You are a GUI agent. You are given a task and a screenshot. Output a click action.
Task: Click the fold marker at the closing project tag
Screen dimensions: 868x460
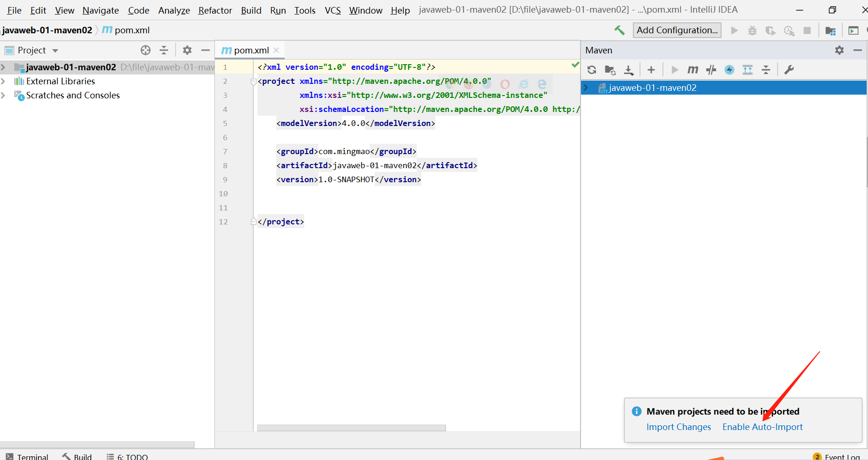253,222
